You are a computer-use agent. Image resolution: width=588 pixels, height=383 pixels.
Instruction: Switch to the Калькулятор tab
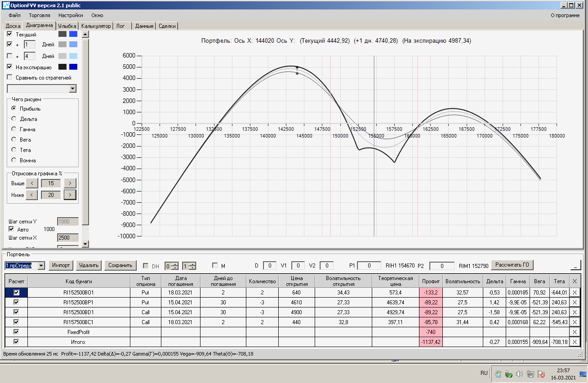tap(96, 26)
